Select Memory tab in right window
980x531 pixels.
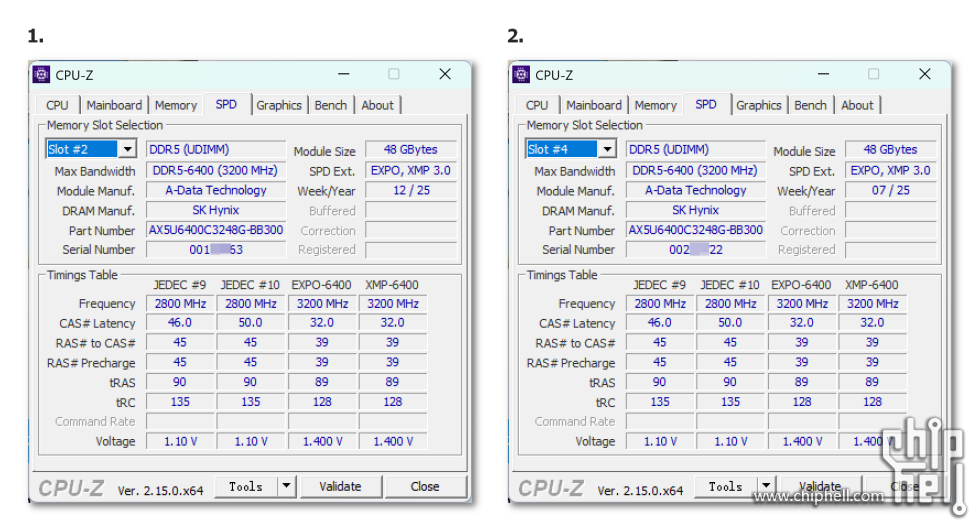[656, 106]
